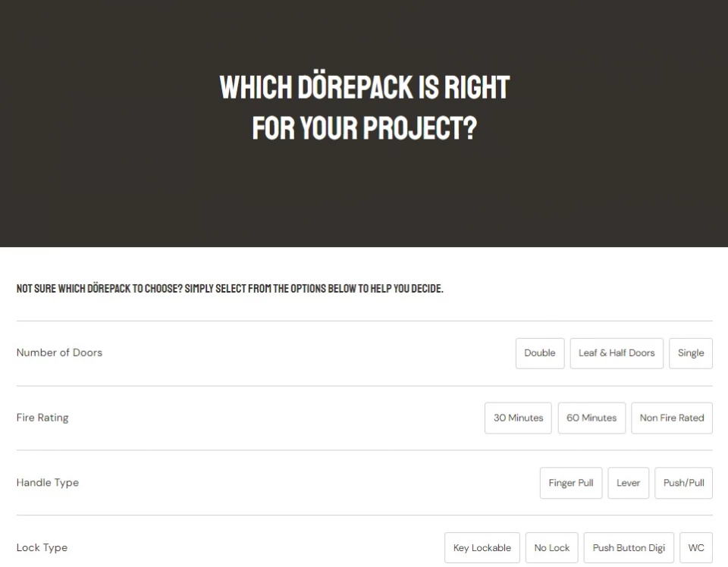728x567 pixels.
Task: Choose the No Lock option
Action: point(551,548)
